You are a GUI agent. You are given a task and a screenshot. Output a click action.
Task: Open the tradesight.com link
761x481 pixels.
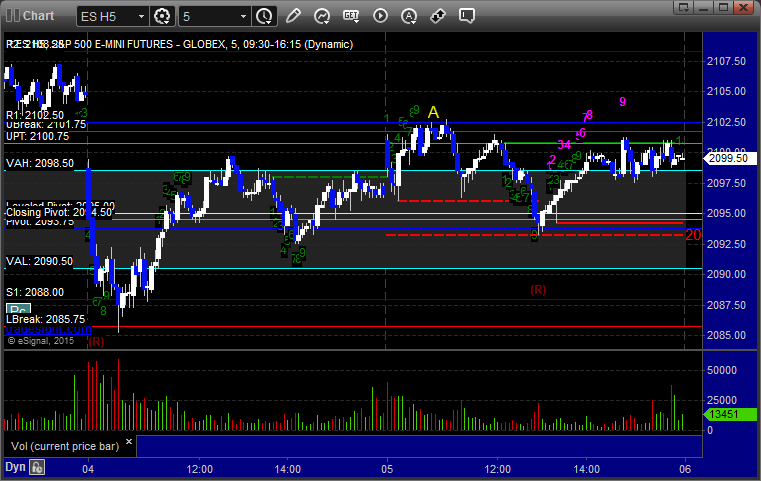point(49,329)
